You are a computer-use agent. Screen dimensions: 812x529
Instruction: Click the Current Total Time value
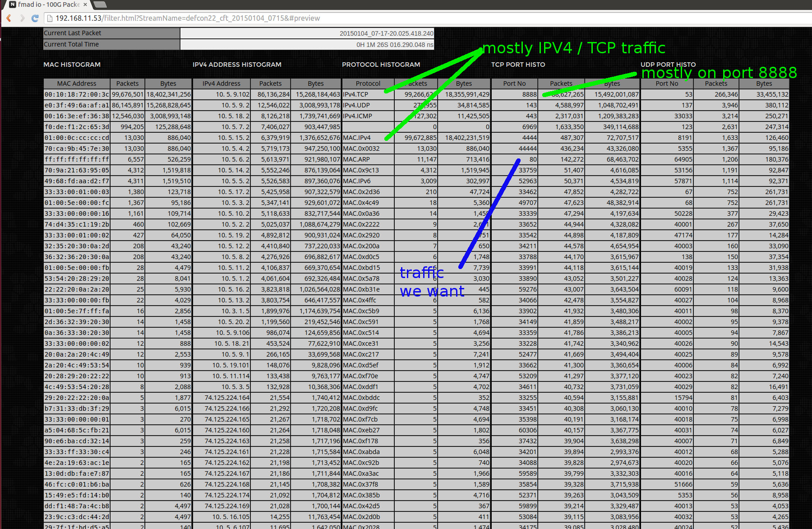pos(307,45)
